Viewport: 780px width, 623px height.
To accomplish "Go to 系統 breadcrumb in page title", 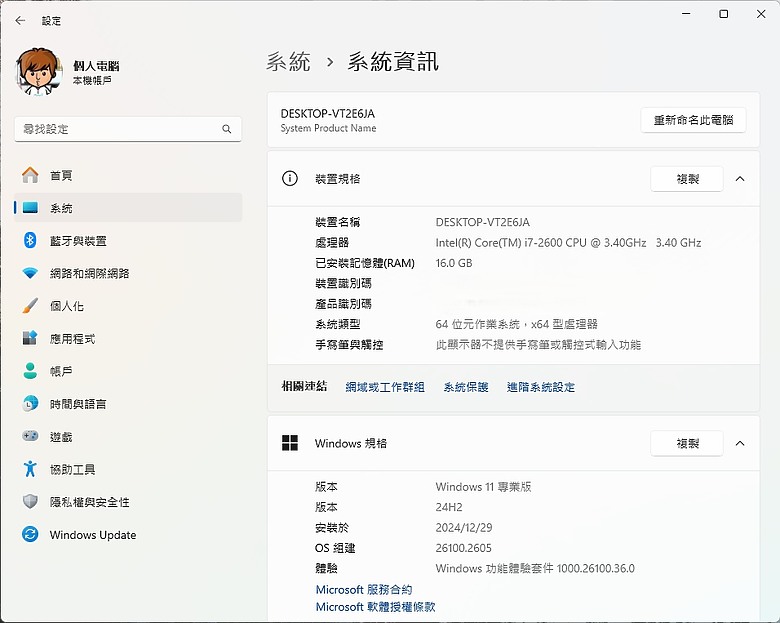I will pos(289,62).
